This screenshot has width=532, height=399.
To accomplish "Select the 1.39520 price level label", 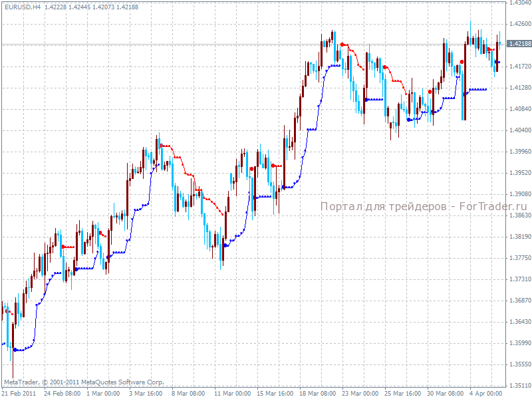I will tap(520, 173).
